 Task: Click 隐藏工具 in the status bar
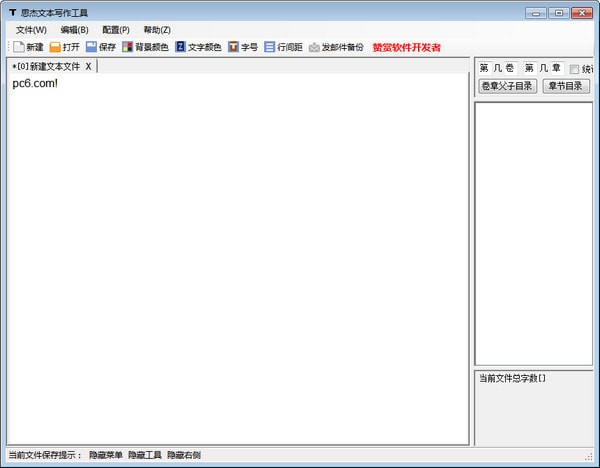click(145, 455)
